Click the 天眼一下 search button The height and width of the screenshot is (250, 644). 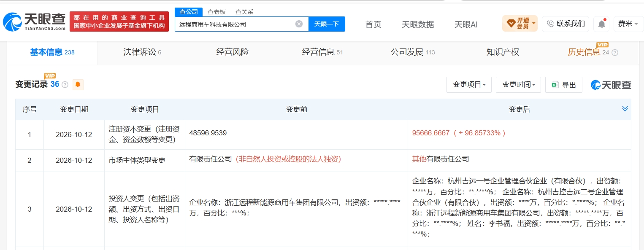[327, 24]
